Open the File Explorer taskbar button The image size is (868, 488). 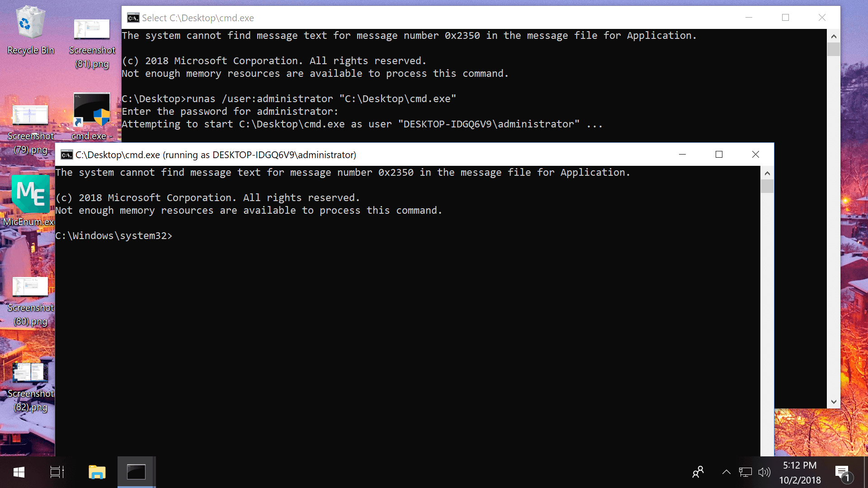97,471
